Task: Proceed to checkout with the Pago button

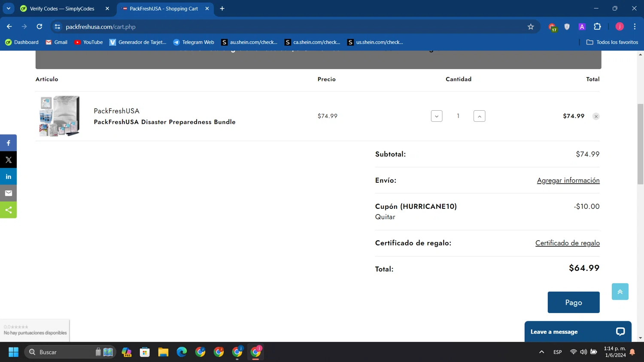Action: [x=574, y=302]
